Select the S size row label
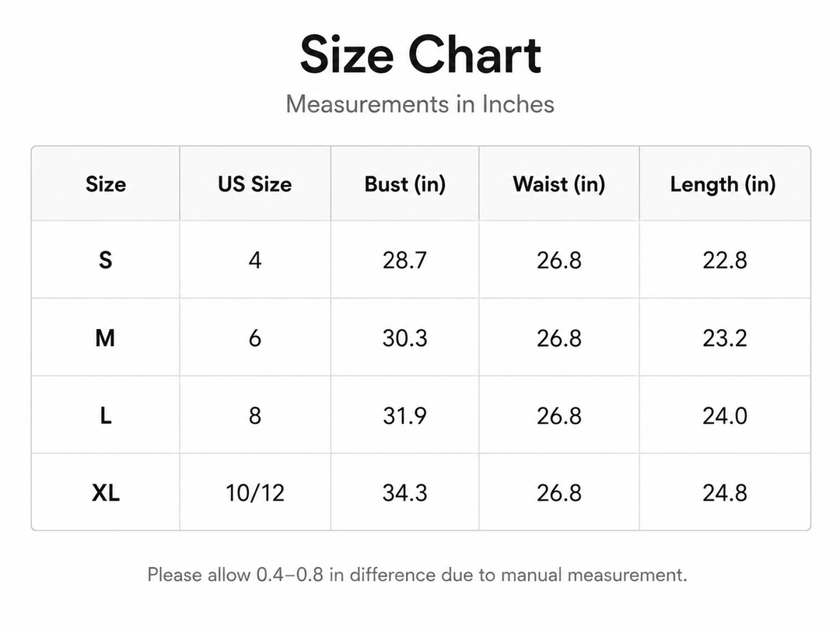This screenshot has width=840, height=630. 106,261
